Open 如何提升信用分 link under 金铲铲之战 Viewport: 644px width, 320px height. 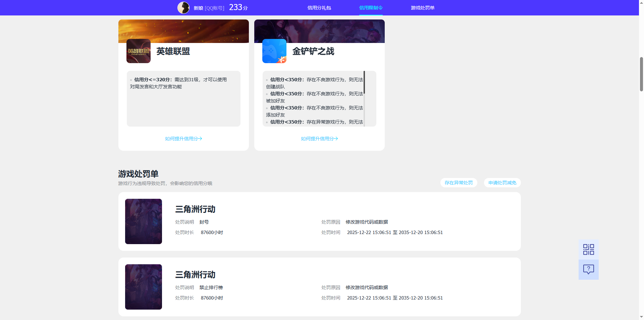[319, 139]
